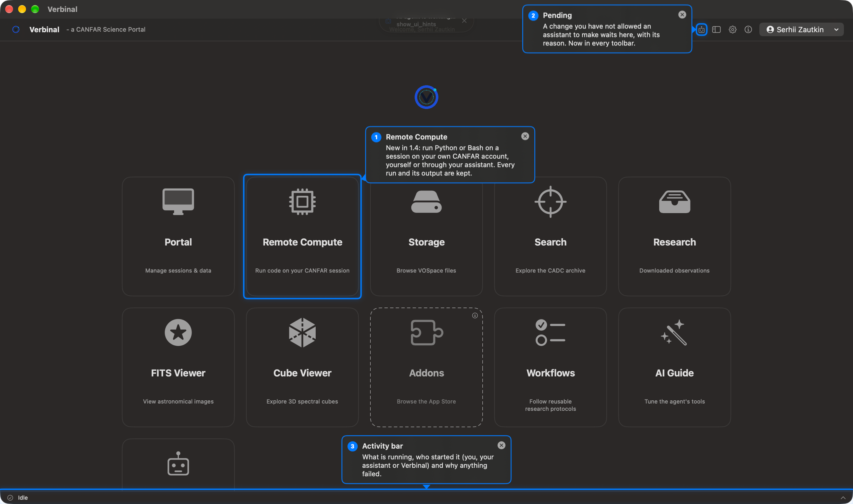
Task: Expand the activity bar chevron
Action: point(843,498)
